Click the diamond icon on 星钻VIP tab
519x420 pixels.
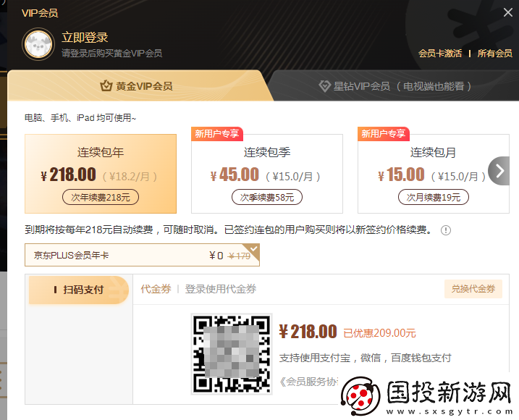[324, 86]
